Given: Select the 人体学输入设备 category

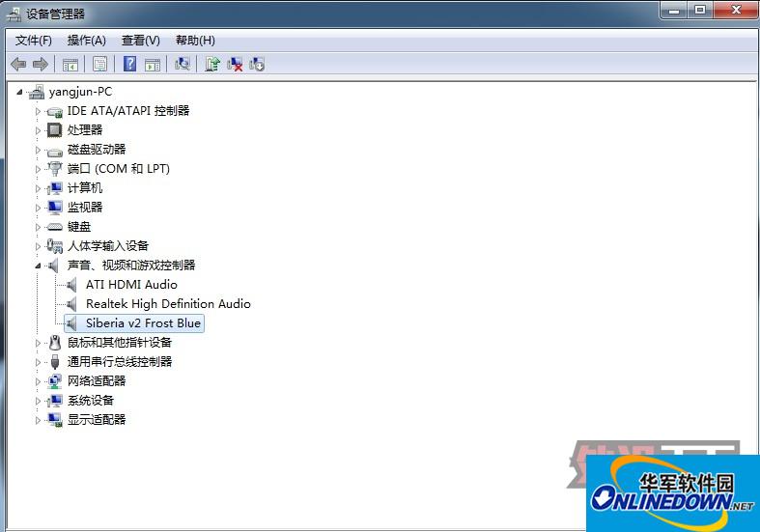Looking at the screenshot, I should 107,245.
